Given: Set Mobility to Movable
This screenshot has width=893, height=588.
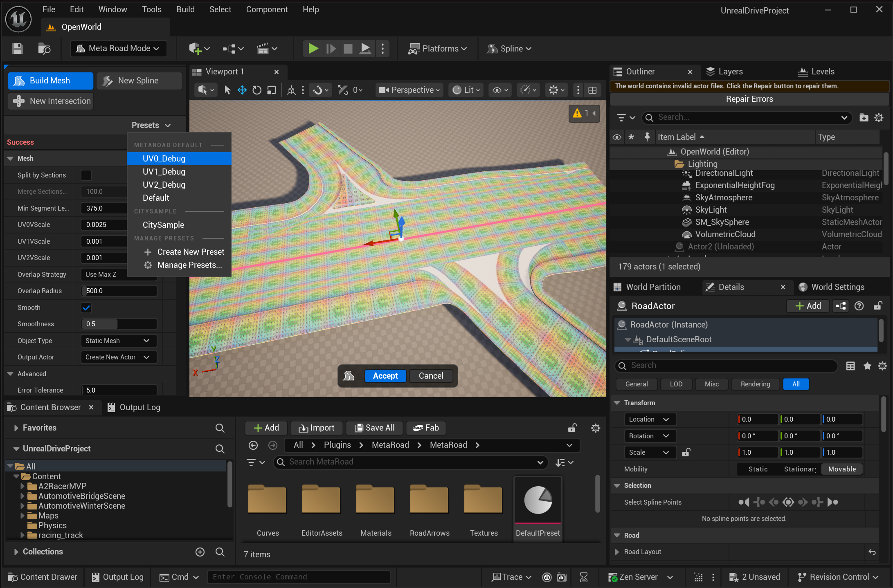Looking at the screenshot, I should (842, 469).
